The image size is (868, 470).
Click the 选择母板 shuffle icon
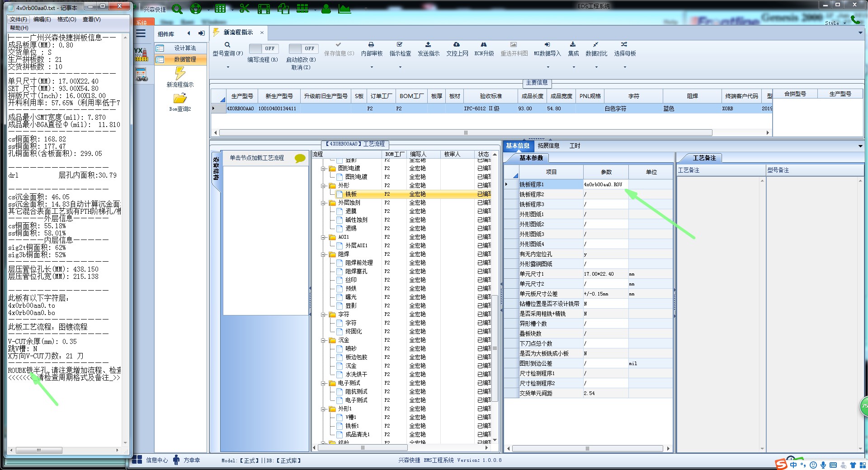pos(624,45)
